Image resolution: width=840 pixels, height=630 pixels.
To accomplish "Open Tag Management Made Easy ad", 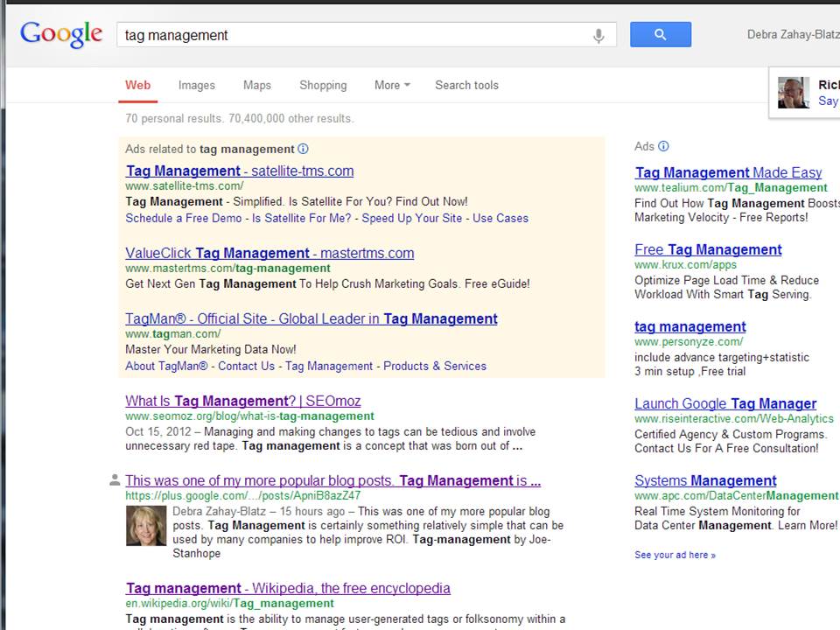I will pyautogui.click(x=728, y=172).
